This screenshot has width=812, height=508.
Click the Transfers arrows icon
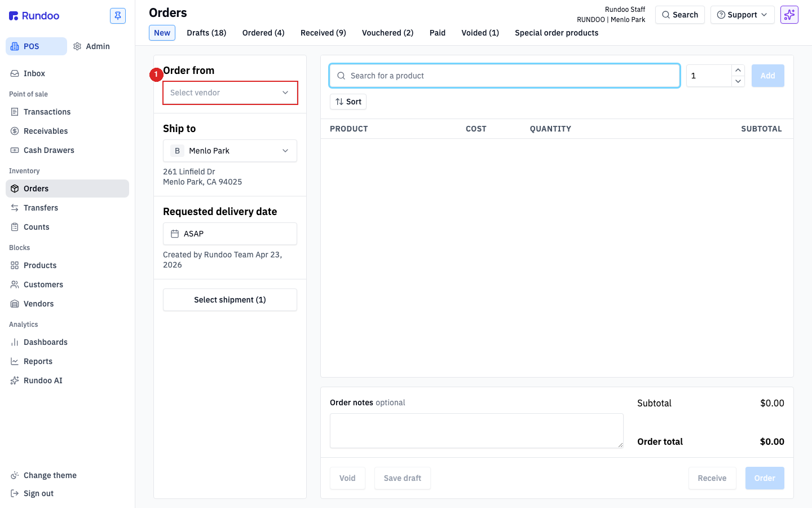pyautogui.click(x=15, y=208)
